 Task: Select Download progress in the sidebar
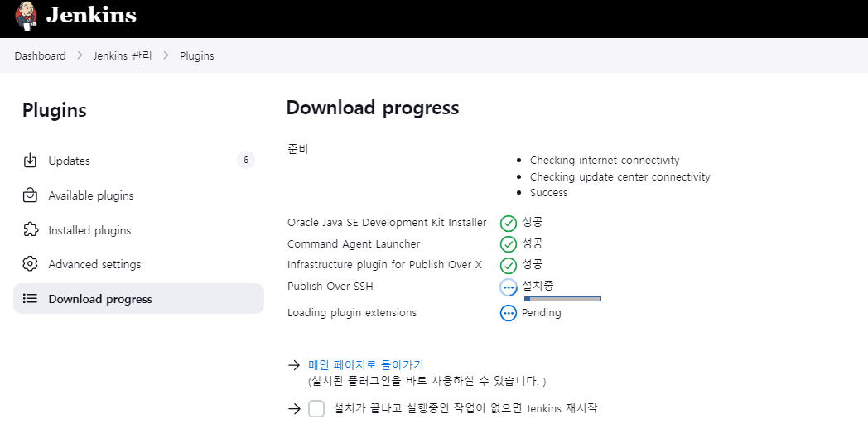138,298
